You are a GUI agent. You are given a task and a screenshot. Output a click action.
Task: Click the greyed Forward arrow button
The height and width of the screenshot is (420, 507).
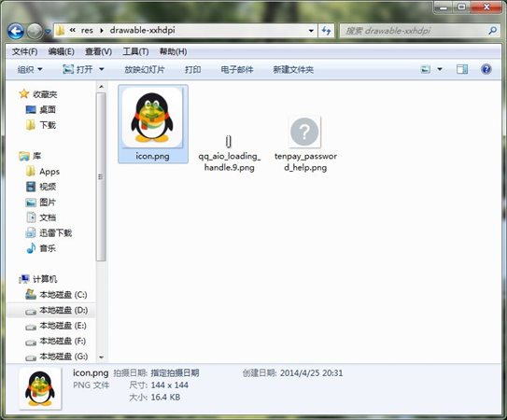35,32
